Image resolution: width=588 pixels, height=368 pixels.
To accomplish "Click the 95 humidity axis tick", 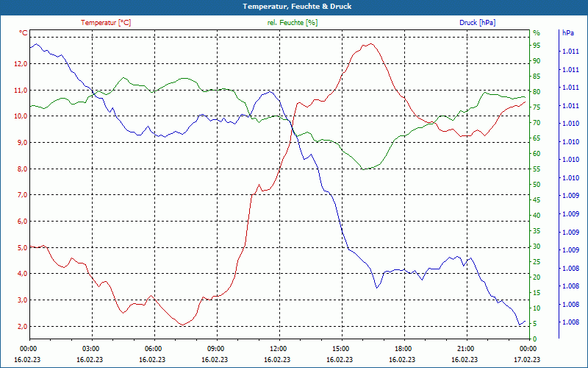I will [537, 46].
